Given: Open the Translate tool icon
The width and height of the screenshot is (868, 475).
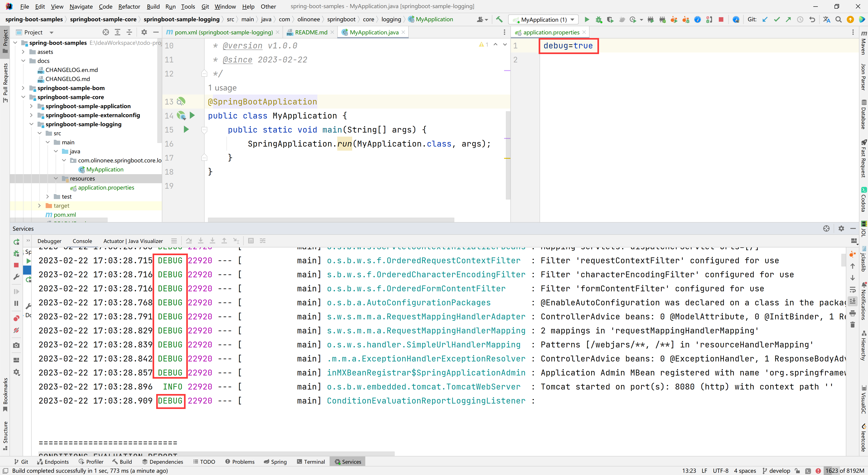Looking at the screenshot, I should coord(827,19).
